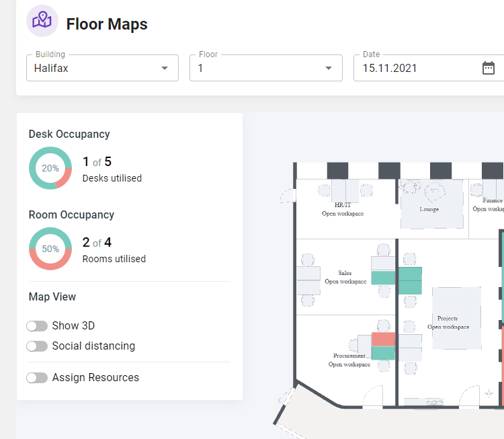
Task: Click the Lounge room on the map
Action: click(x=431, y=204)
